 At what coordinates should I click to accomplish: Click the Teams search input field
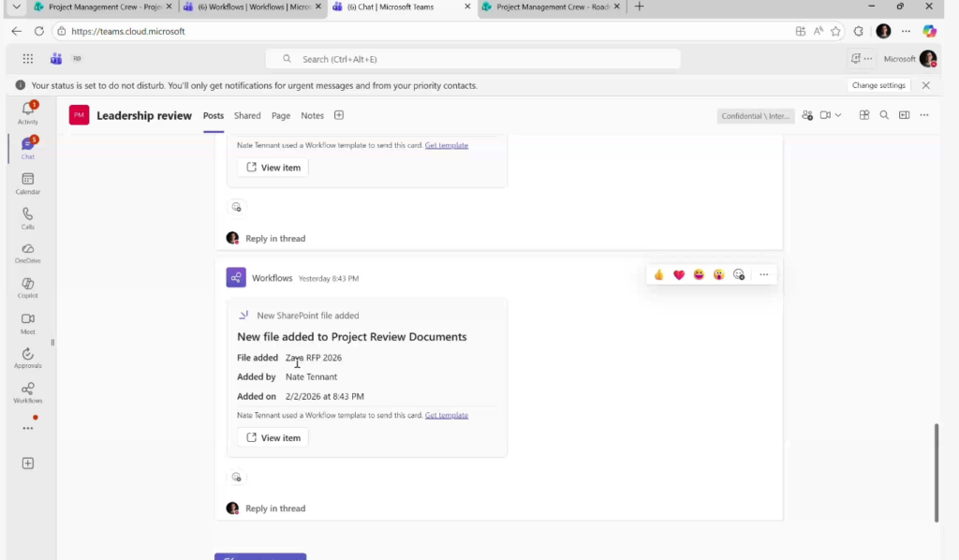click(473, 59)
